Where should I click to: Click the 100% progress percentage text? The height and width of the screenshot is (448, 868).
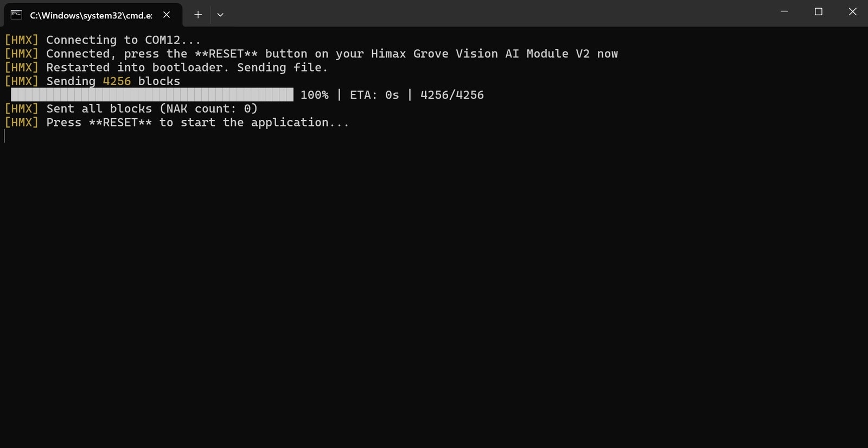point(315,95)
